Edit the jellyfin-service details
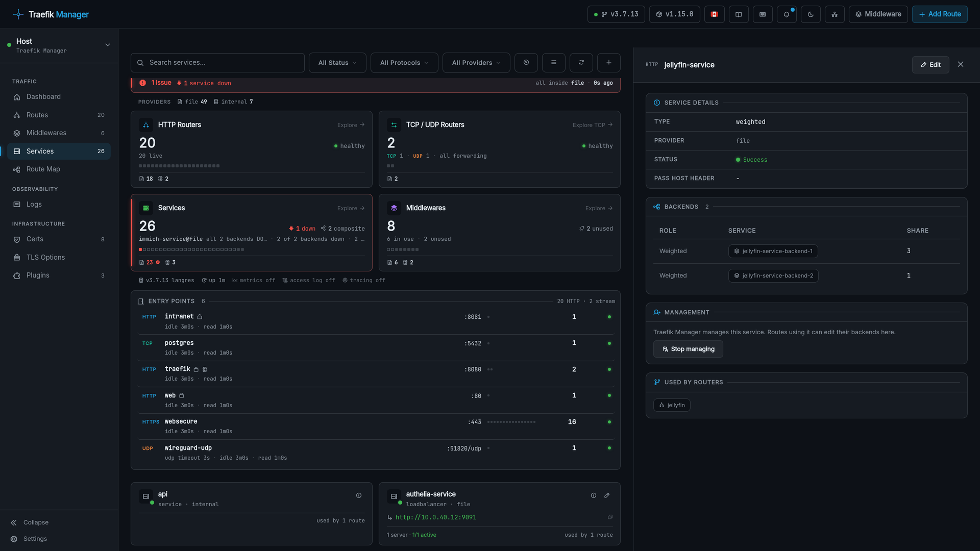 pyautogui.click(x=930, y=65)
